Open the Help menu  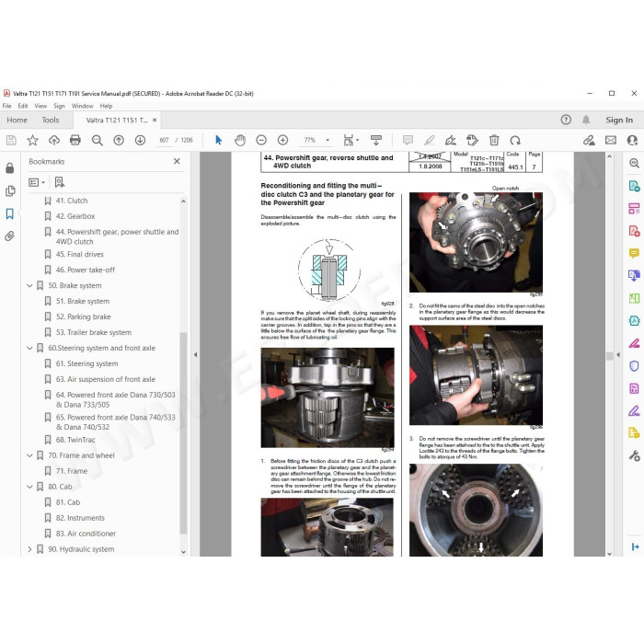click(x=106, y=106)
